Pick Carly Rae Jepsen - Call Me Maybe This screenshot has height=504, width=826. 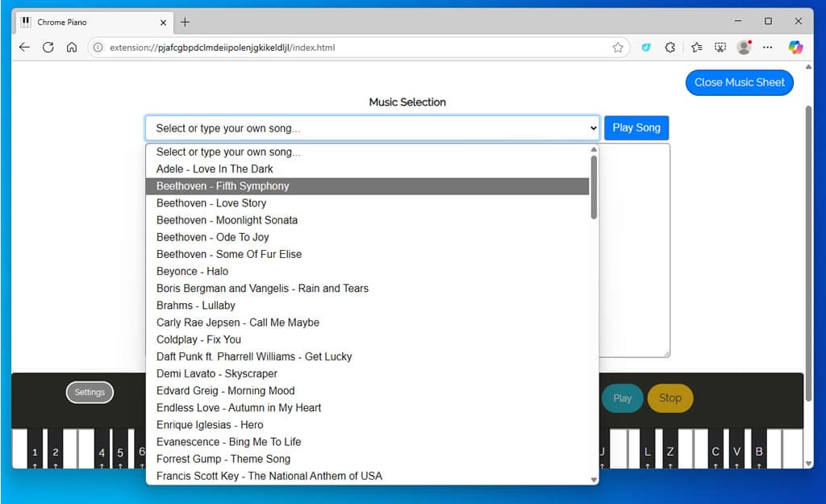tap(367, 323)
